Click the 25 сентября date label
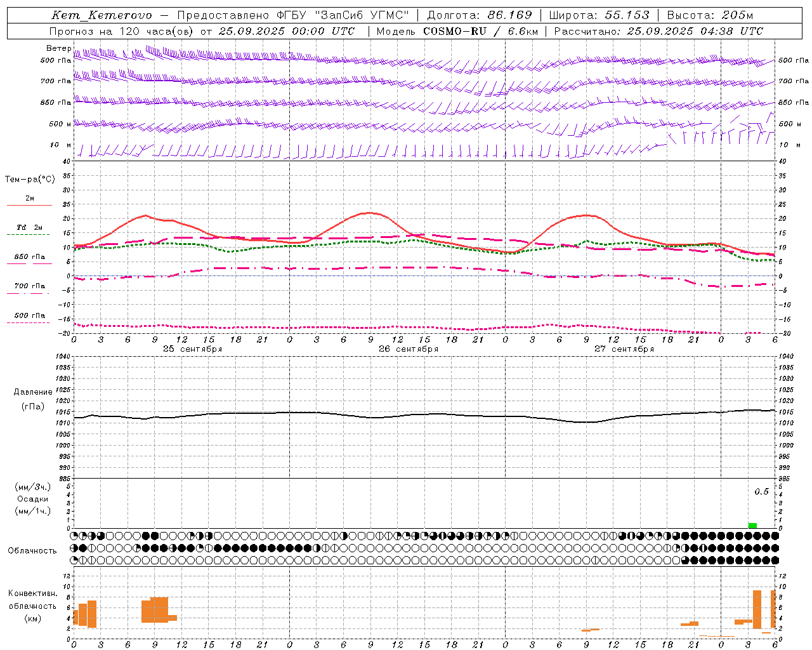812x650 pixels. [192, 349]
